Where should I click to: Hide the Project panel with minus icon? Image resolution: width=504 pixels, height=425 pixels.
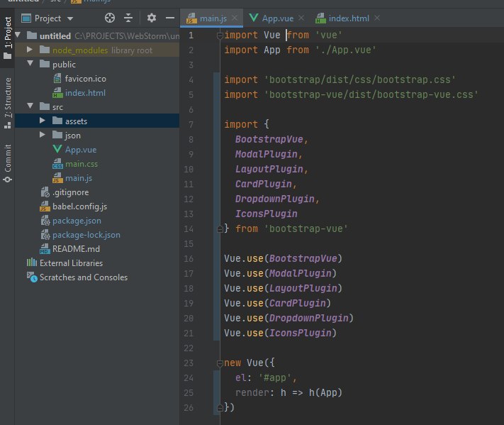coord(170,18)
